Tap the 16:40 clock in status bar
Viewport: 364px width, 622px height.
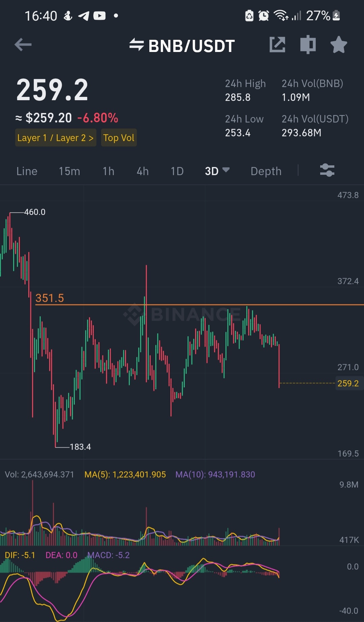(41, 16)
